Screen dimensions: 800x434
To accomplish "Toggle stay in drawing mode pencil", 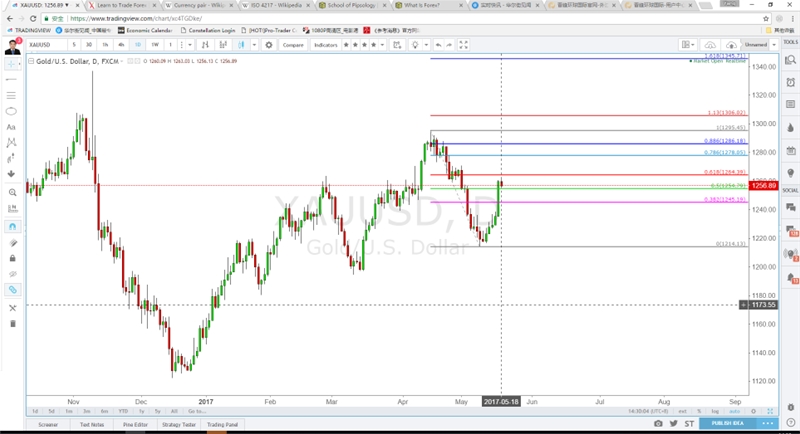I will click(12, 243).
